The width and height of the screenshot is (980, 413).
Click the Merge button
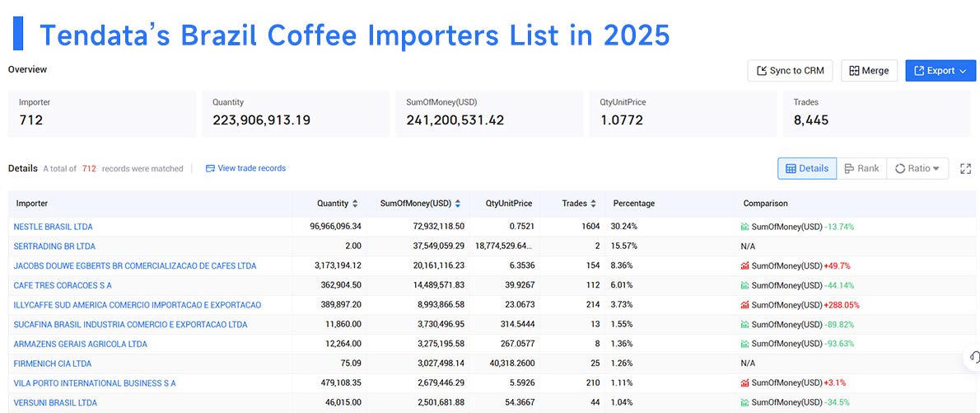click(869, 71)
